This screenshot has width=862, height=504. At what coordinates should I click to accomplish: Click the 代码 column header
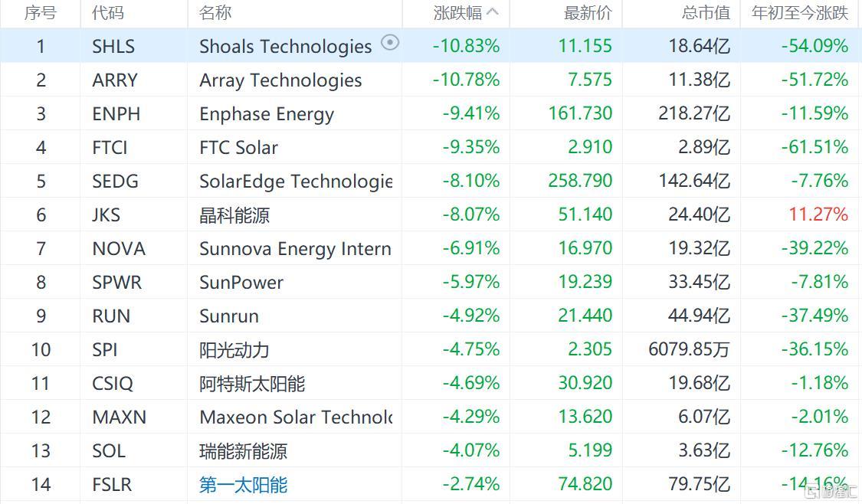pyautogui.click(x=108, y=13)
